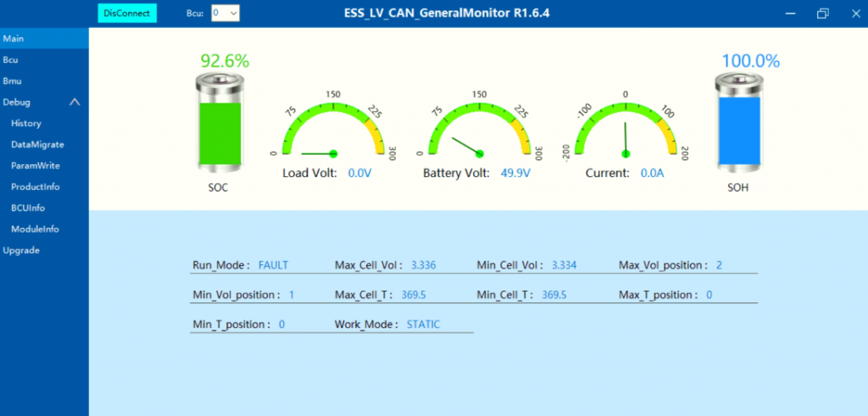The width and height of the screenshot is (868, 416).
Task: Click the SOC label under battery
Action: click(218, 187)
